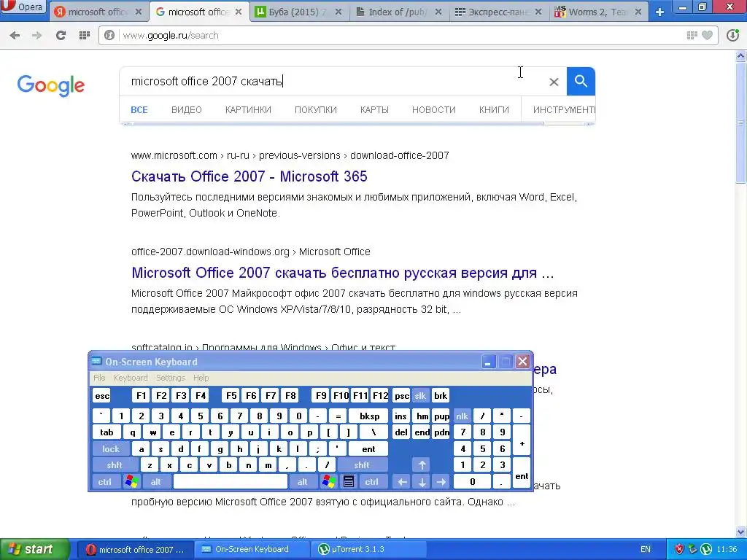Toggle the left ctrl key

(105, 482)
